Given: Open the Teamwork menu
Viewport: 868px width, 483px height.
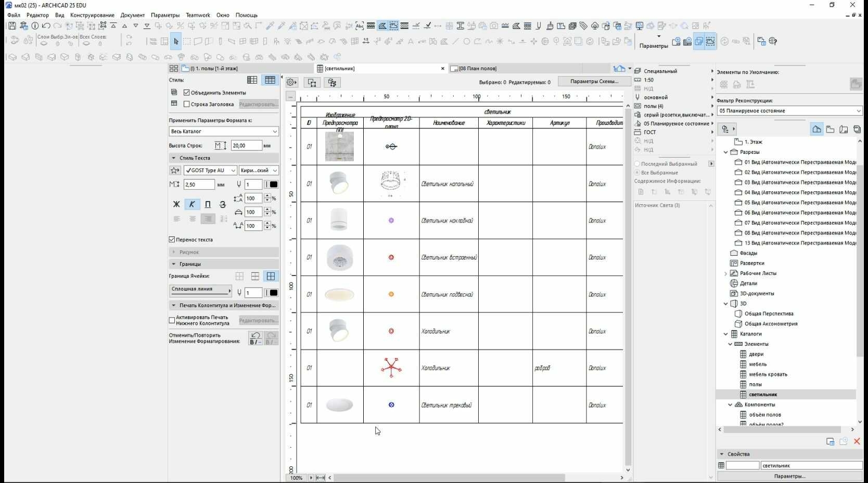Looking at the screenshot, I should [198, 15].
